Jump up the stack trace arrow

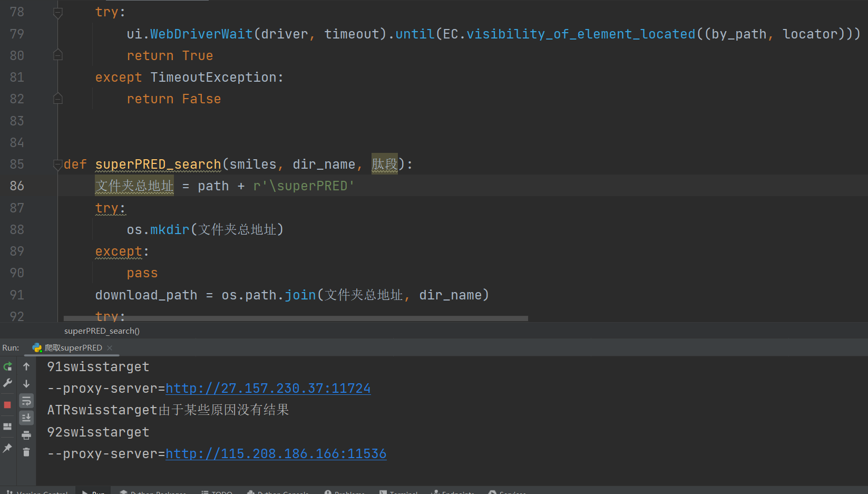[26, 366]
